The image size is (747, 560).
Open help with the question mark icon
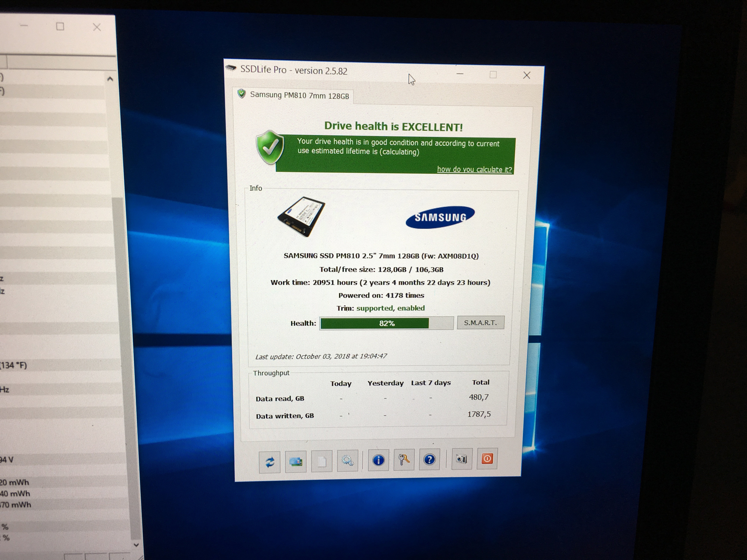pos(429,459)
